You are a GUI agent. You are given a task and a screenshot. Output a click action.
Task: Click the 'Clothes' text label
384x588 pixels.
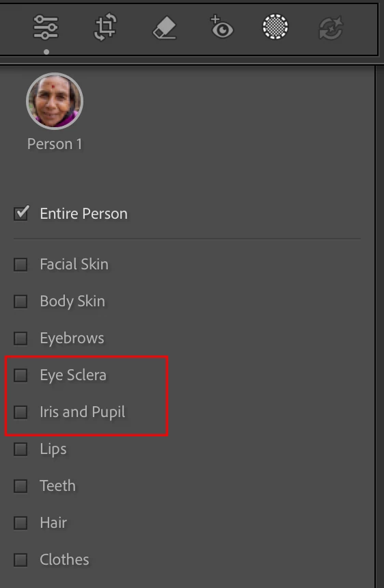tap(64, 560)
